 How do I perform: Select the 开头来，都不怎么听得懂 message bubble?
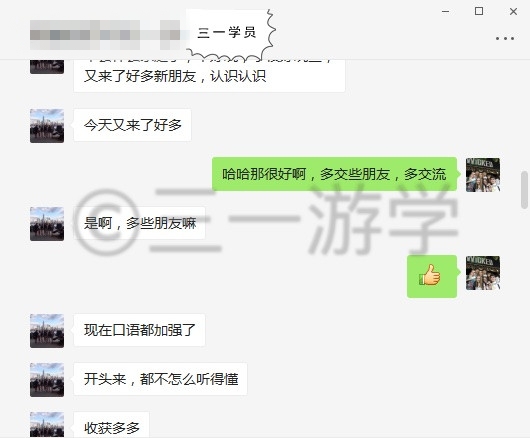161,379
